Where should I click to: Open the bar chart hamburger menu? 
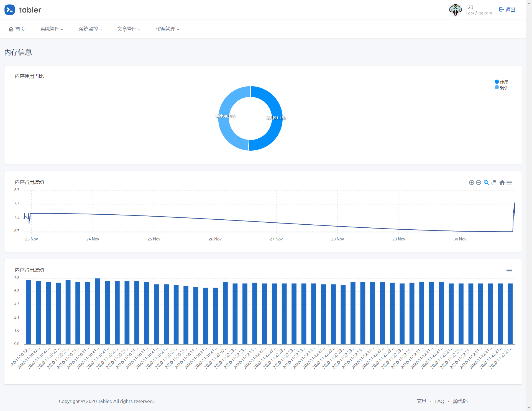pos(509,270)
